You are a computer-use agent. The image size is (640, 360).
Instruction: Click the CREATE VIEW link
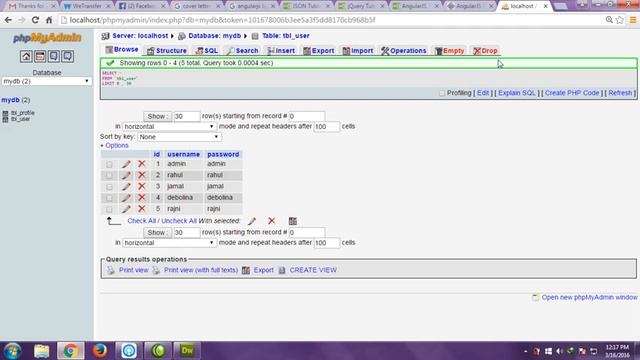tap(313, 270)
